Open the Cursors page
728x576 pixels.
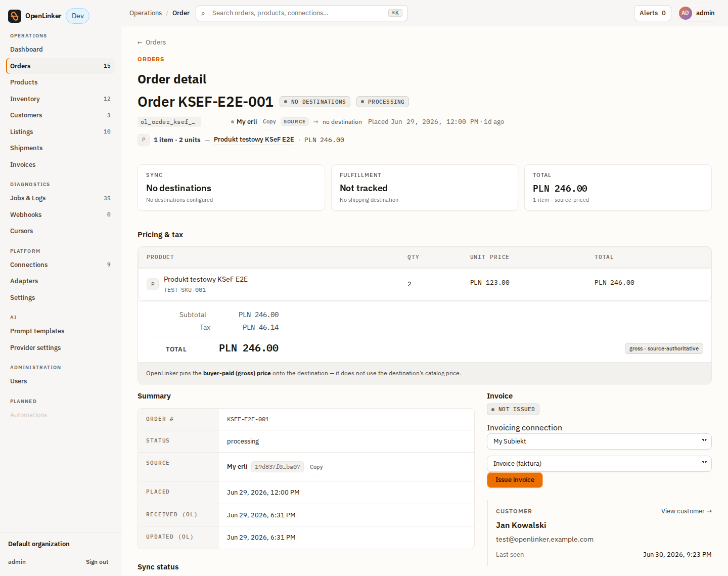(60, 231)
